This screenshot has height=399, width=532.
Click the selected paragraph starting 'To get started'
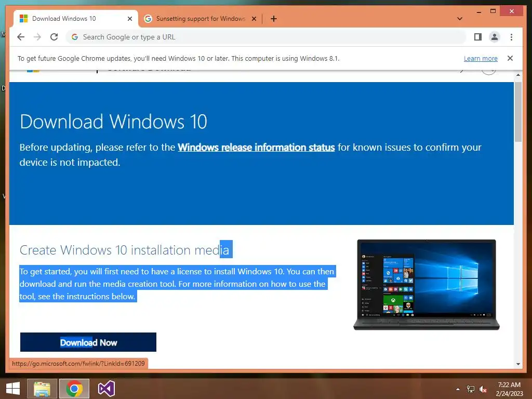coord(178,284)
